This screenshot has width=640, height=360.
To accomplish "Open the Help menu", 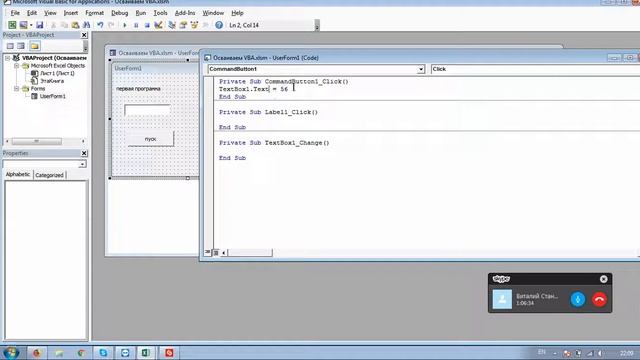I will tap(237, 13).
